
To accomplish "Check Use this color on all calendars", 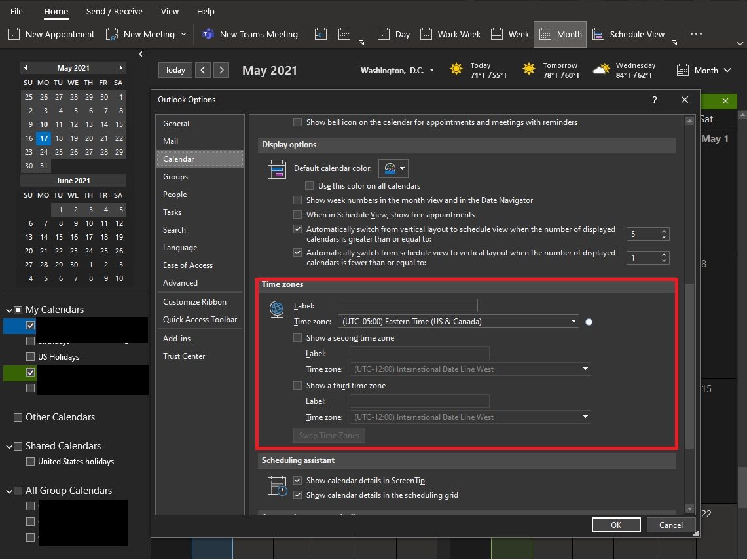I will point(310,186).
